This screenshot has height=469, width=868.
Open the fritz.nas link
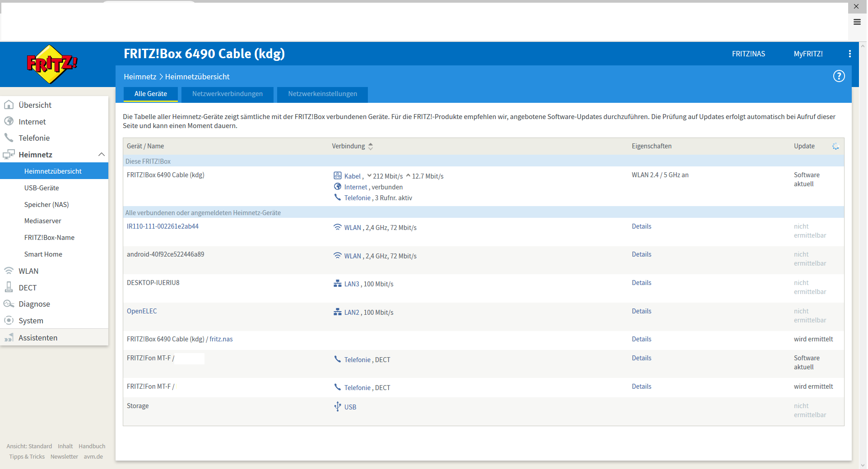click(x=221, y=339)
